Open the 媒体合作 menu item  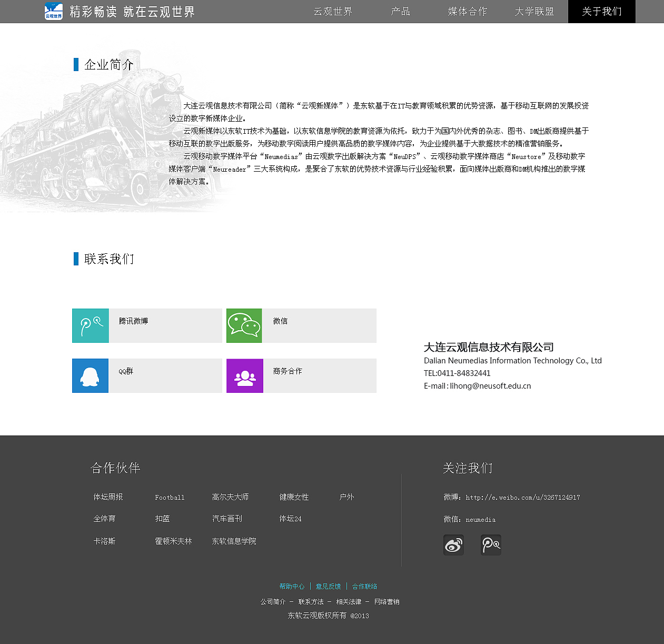pos(468,11)
